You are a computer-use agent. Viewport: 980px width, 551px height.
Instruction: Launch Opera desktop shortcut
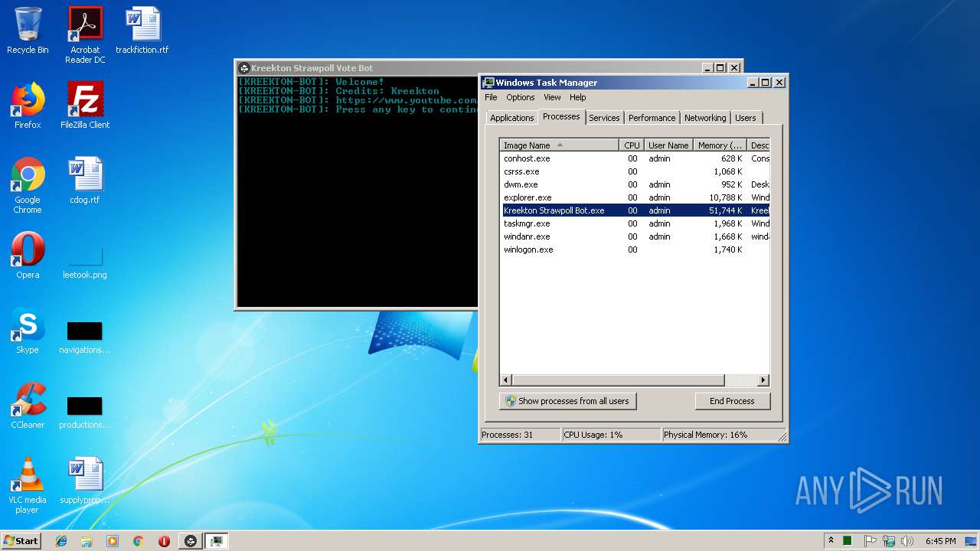(x=28, y=256)
